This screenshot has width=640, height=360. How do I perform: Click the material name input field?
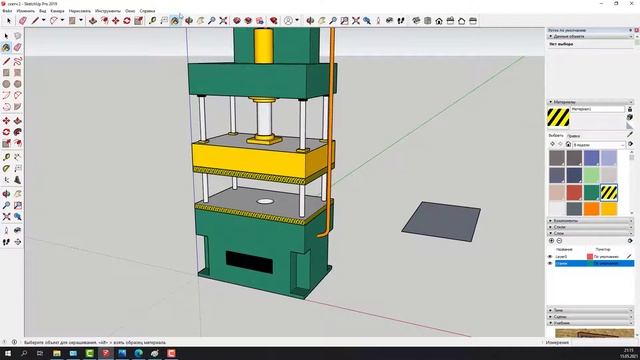click(597, 109)
